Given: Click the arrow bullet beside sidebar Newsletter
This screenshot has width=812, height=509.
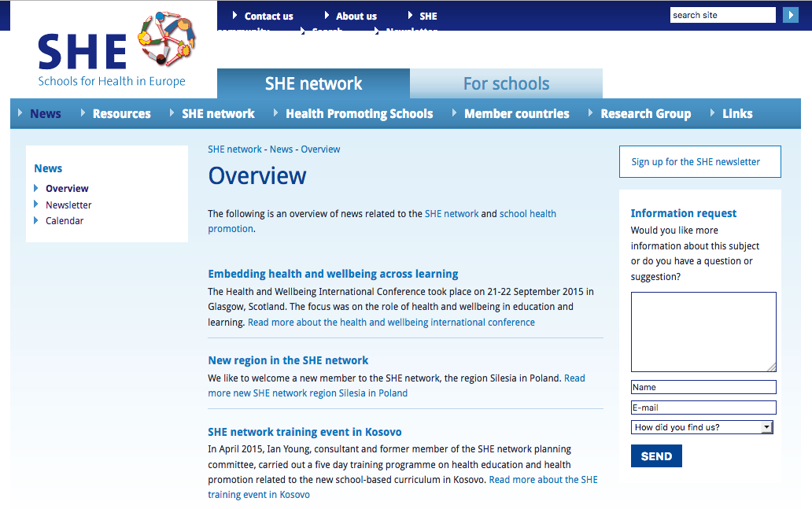Looking at the screenshot, I should 35,204.
